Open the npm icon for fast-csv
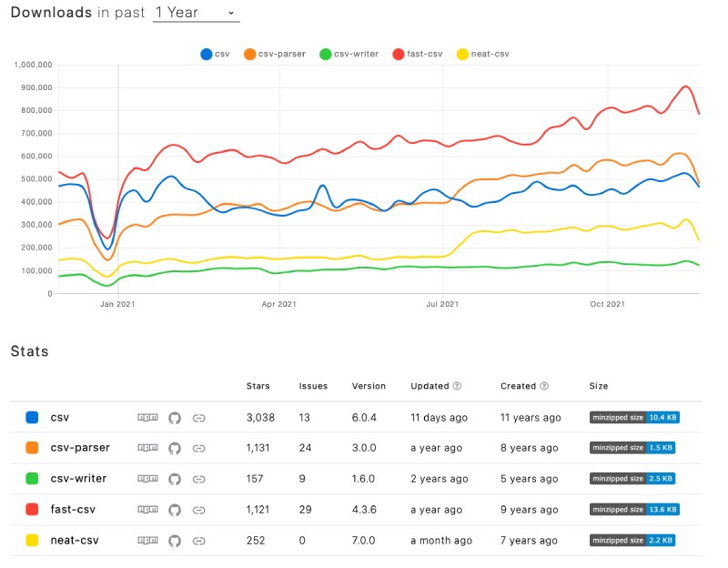728x568 pixels. [148, 509]
